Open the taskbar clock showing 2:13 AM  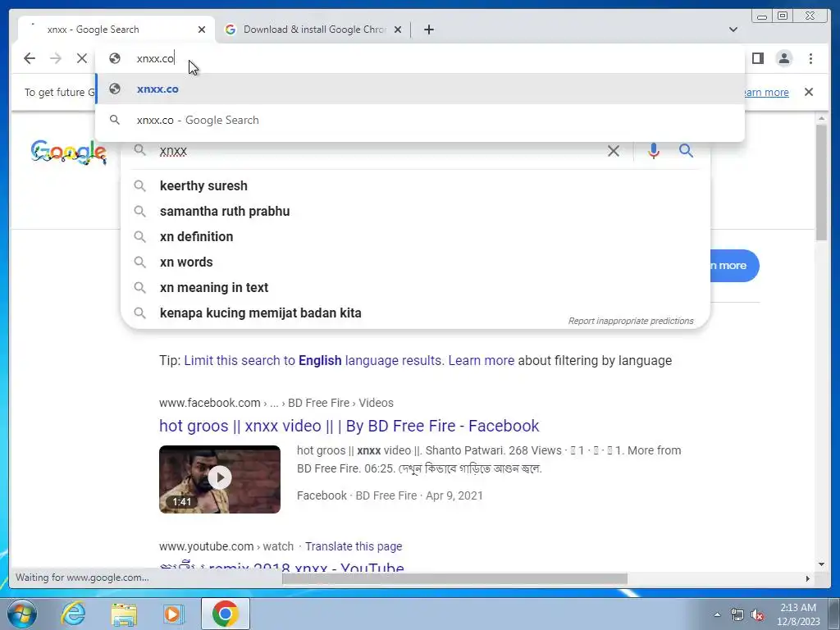[798, 614]
